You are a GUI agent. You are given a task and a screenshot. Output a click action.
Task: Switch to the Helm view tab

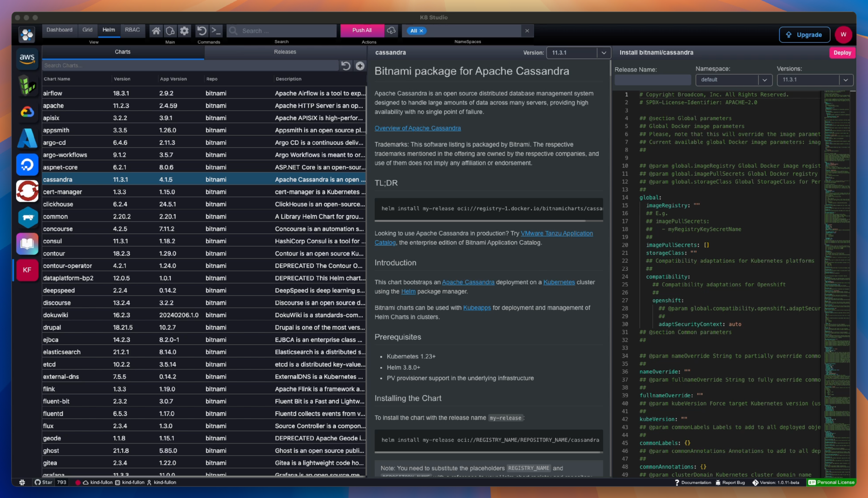point(109,30)
